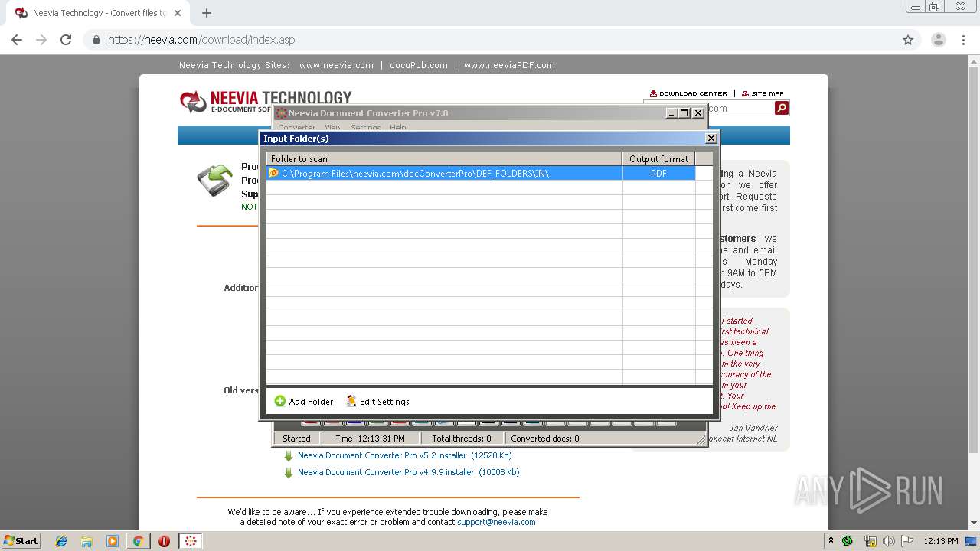Open media player from taskbar
The height and width of the screenshot is (551, 980).
(x=113, y=541)
